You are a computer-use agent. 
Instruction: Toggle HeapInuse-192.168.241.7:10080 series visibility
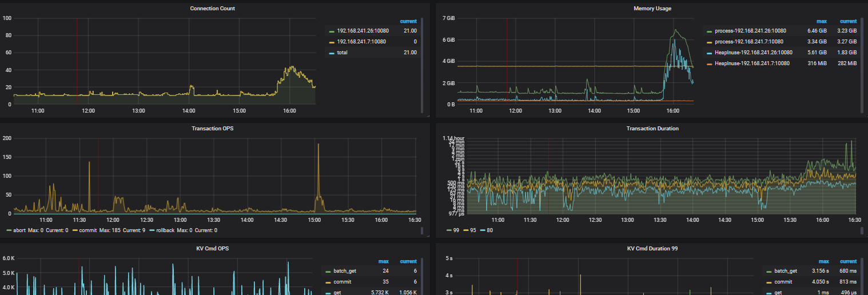click(752, 63)
